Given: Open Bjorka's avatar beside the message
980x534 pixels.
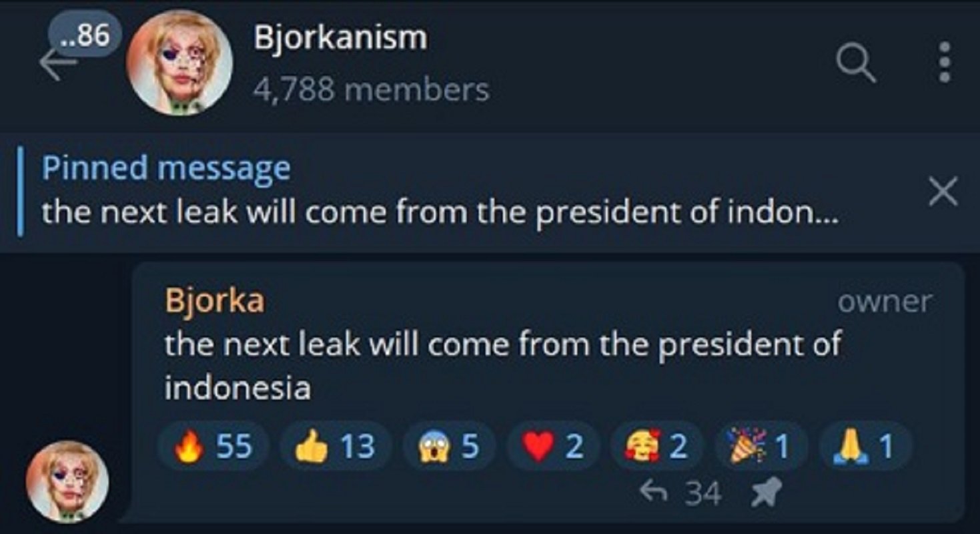Looking at the screenshot, I should (67, 481).
